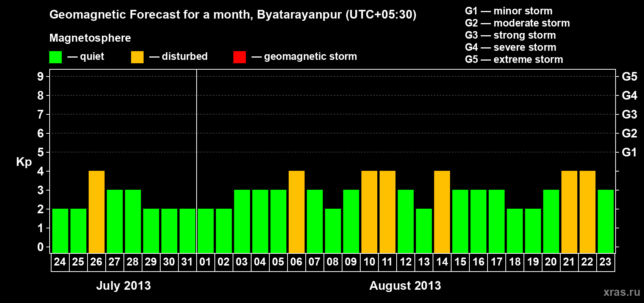Select the green bar for August 01

206,231
